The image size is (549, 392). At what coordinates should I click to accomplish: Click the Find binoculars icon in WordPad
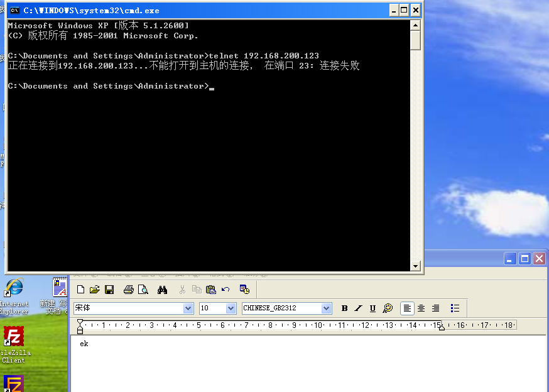[162, 290]
